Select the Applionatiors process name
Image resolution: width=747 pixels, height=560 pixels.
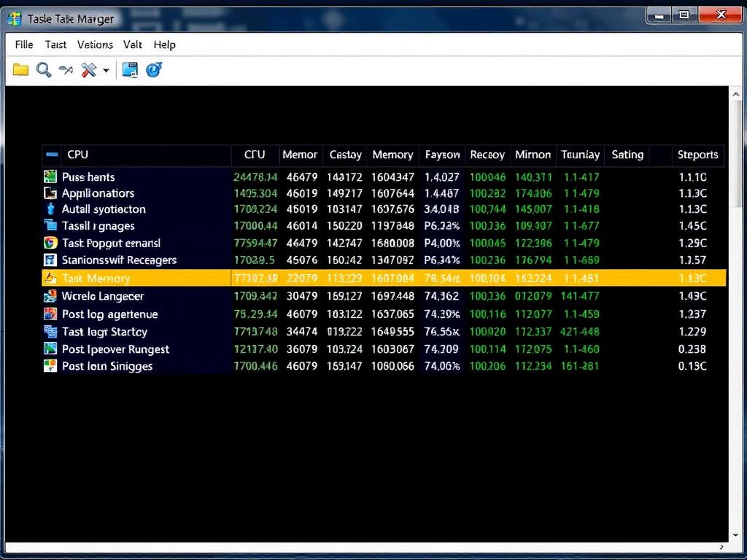click(98, 193)
